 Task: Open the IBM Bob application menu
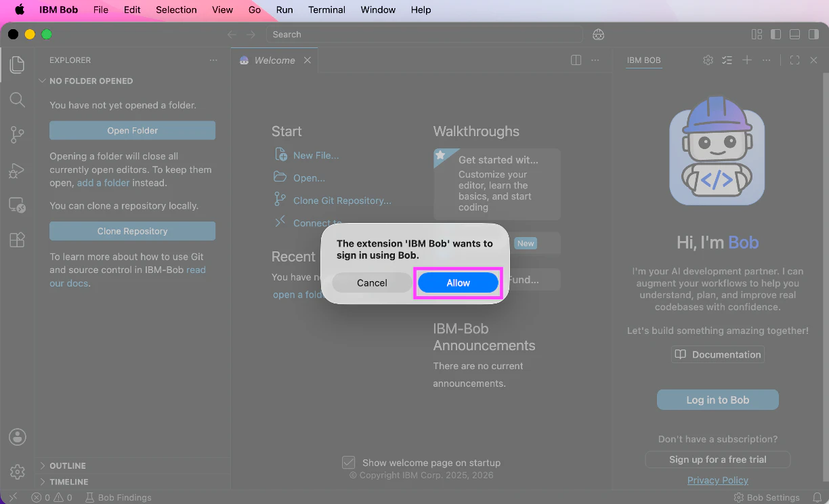pos(58,9)
